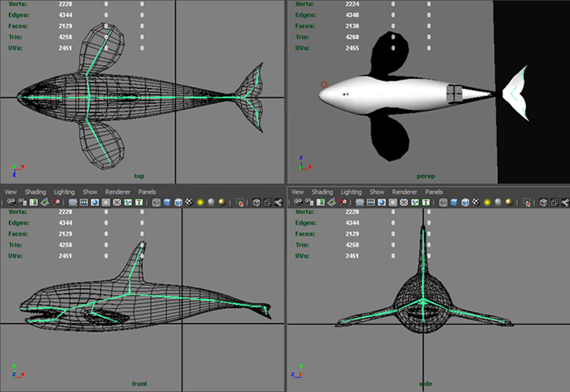This screenshot has height=392, width=570.
Task: Click Bookmarks icon in side panel toolbar
Action: (x=320, y=203)
